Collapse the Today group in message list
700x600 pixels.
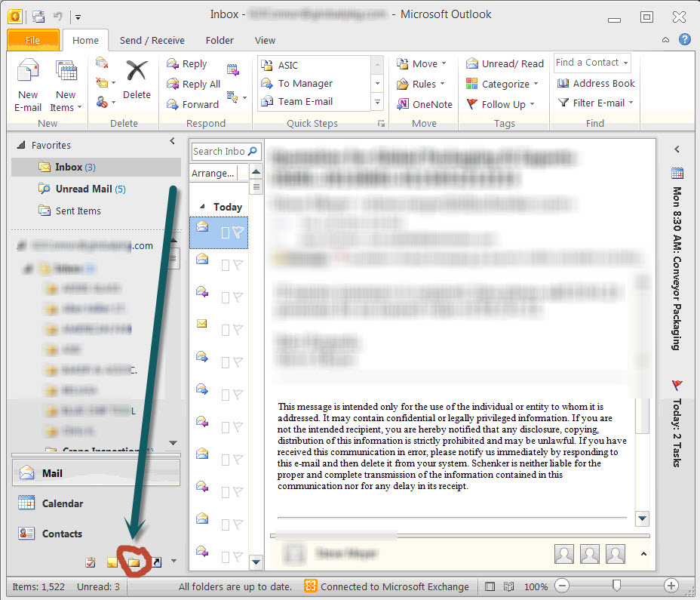click(x=201, y=207)
